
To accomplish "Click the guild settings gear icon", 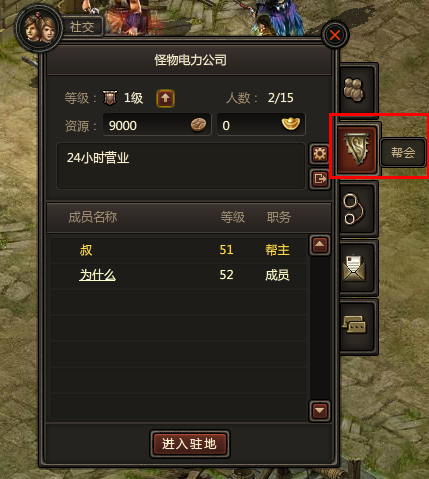I will click(x=319, y=154).
